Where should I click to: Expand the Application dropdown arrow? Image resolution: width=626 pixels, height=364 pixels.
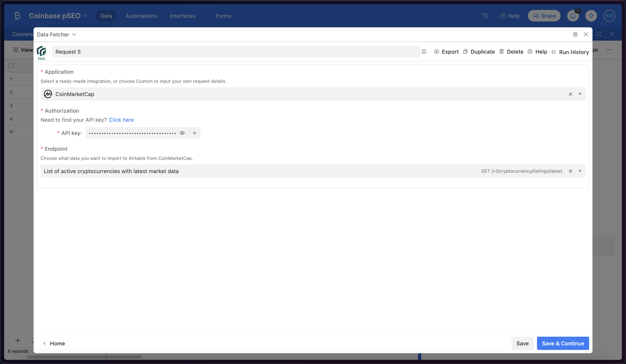[580, 94]
